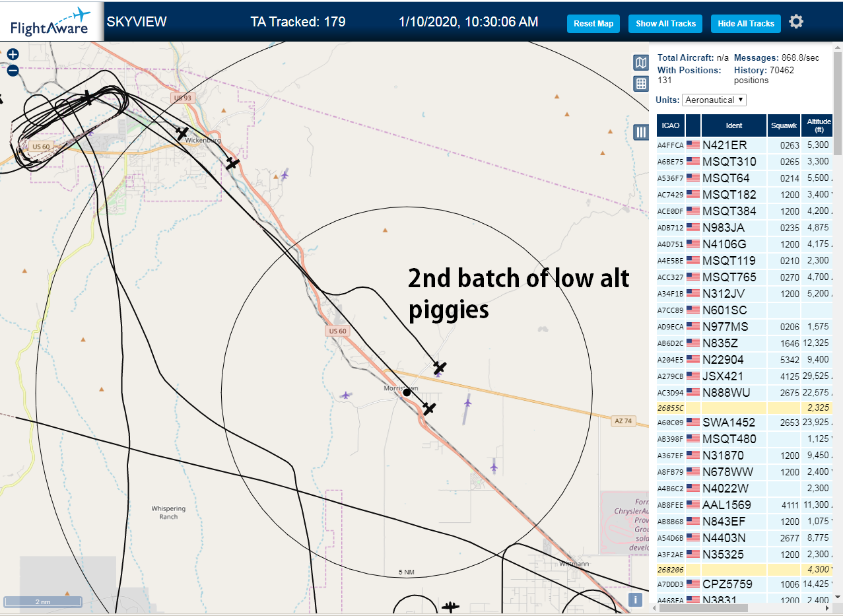The width and height of the screenshot is (843, 616).
Task: Select aircraft row MSQT480
Action: (745, 439)
